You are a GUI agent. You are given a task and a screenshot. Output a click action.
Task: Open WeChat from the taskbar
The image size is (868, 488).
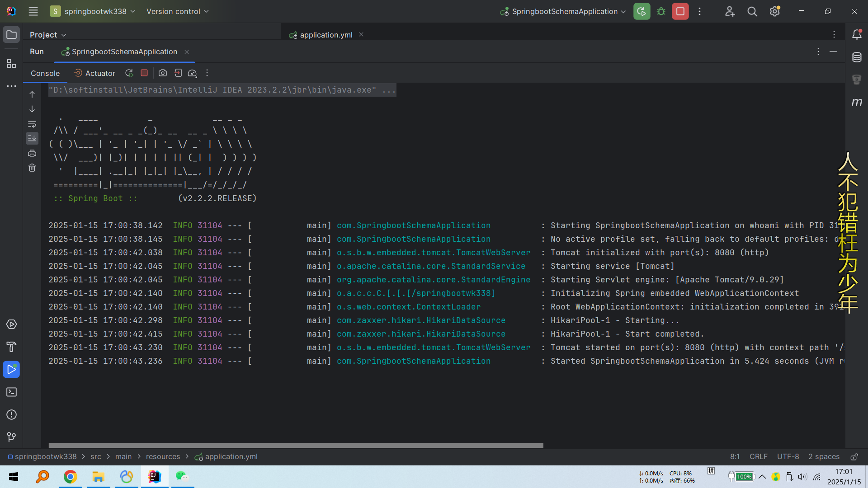click(x=182, y=477)
